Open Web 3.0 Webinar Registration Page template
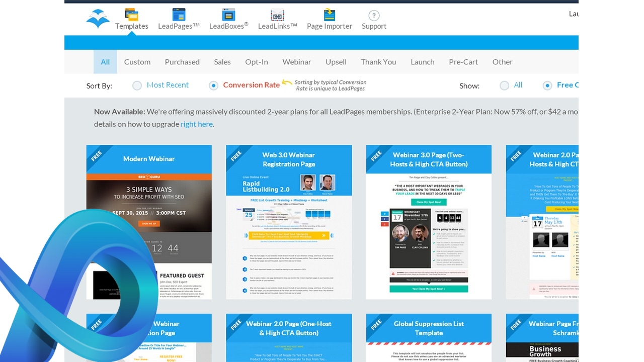This screenshot has height=362, width=644. (289, 236)
